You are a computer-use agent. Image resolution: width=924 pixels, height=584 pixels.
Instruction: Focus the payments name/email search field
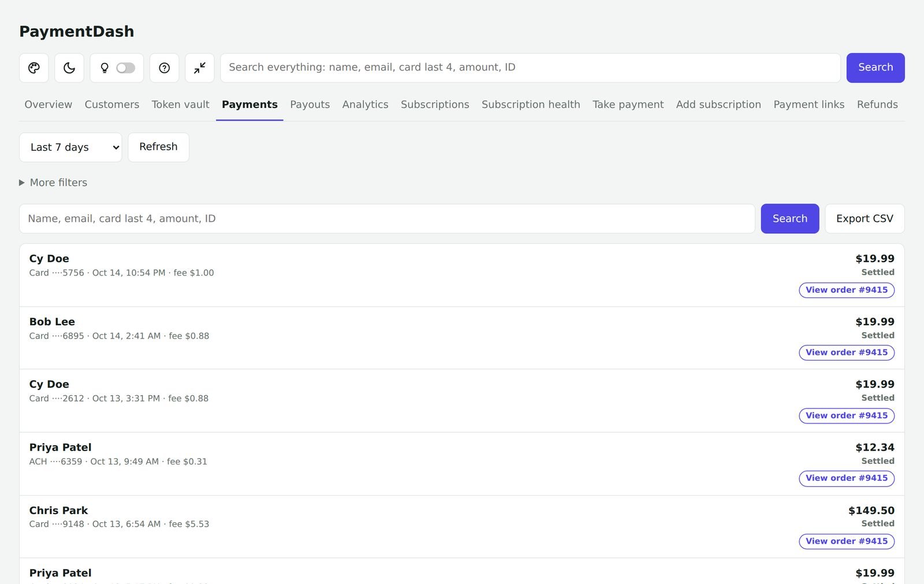[387, 219]
